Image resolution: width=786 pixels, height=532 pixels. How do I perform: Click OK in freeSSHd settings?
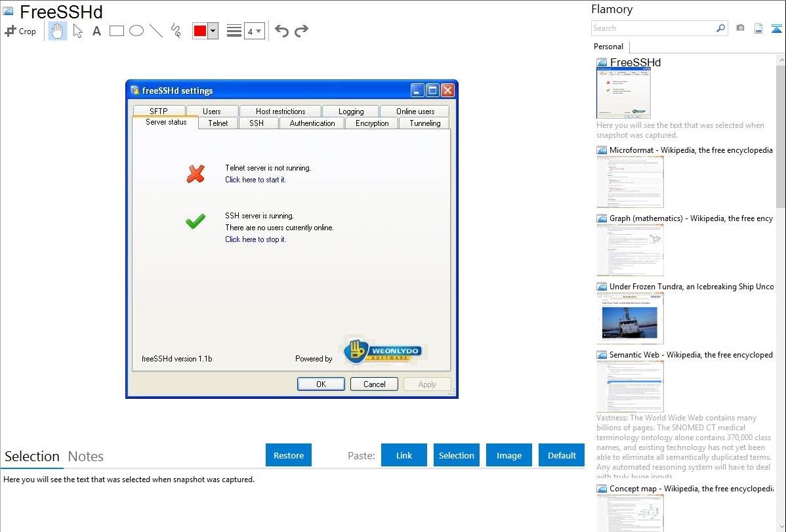321,384
